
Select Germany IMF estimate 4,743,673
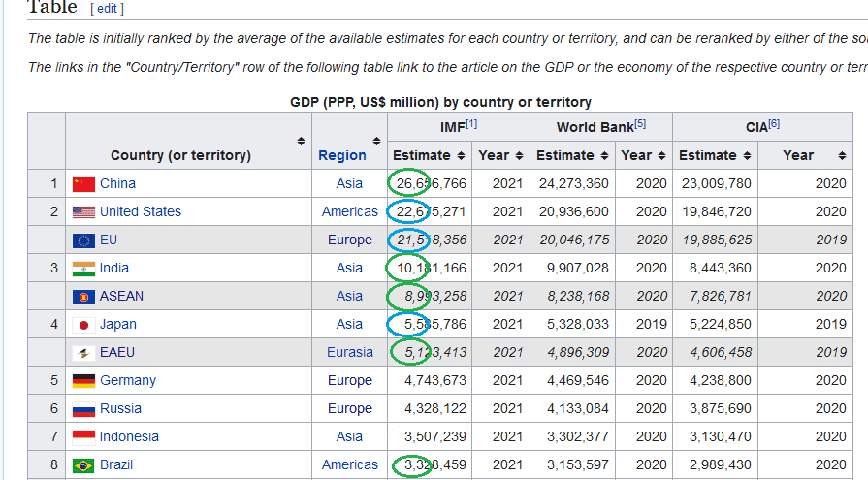click(x=435, y=380)
